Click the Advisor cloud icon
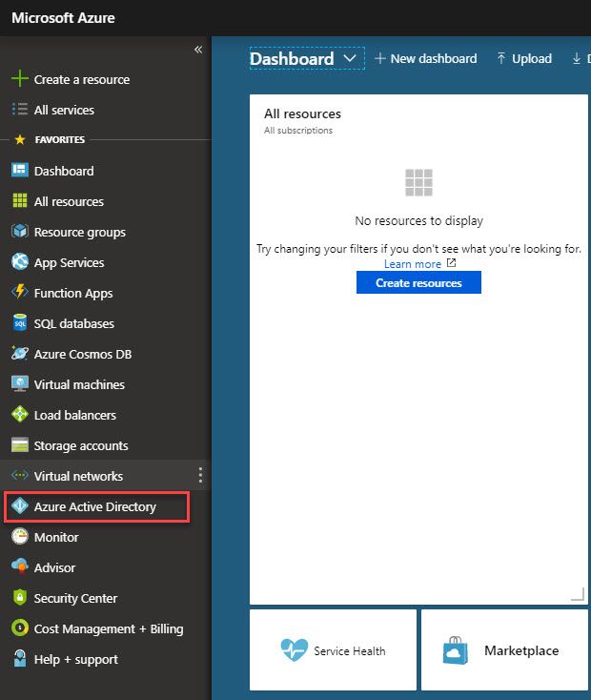 coord(20,566)
